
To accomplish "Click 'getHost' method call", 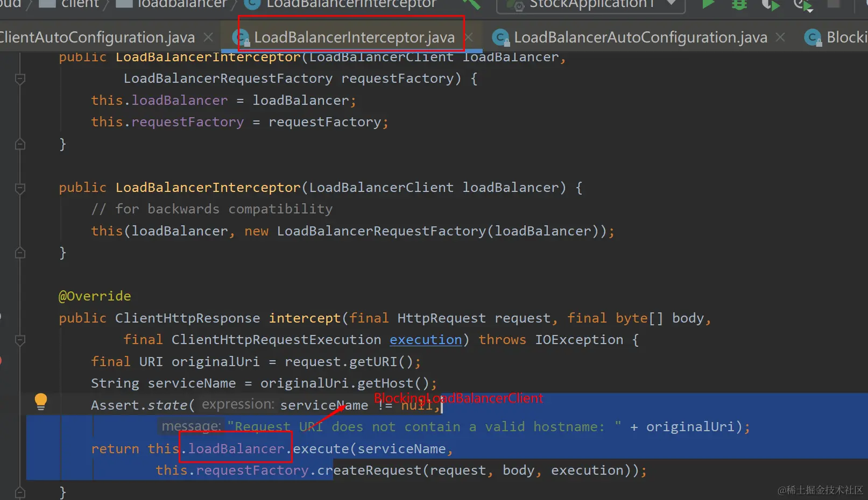I will pos(385,383).
